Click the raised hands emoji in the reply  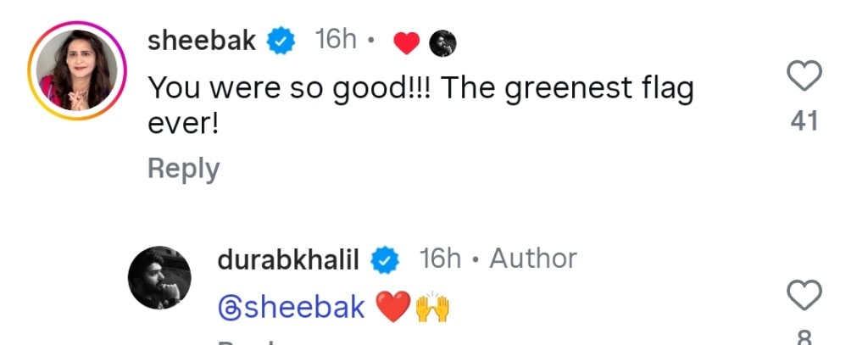point(431,307)
